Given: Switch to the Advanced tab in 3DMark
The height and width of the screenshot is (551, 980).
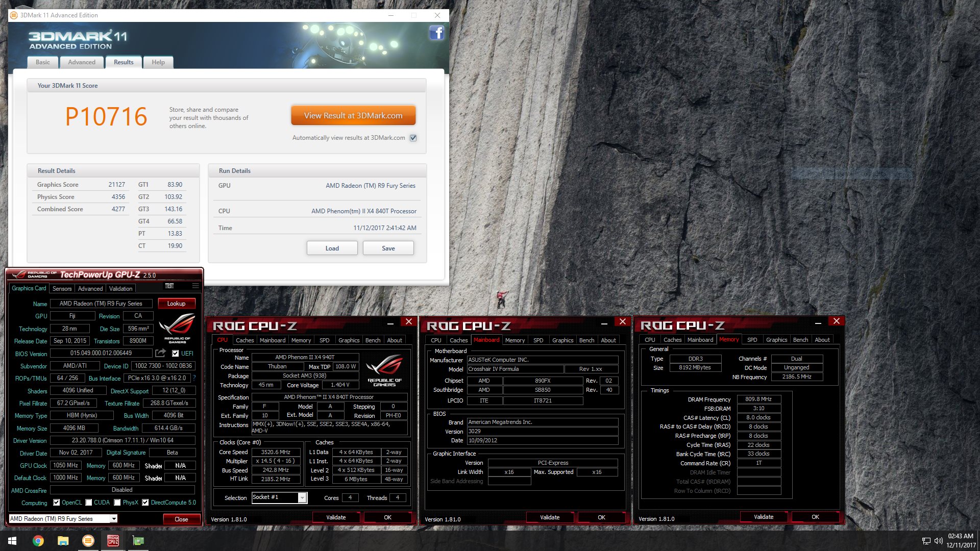Looking at the screenshot, I should click(x=82, y=62).
